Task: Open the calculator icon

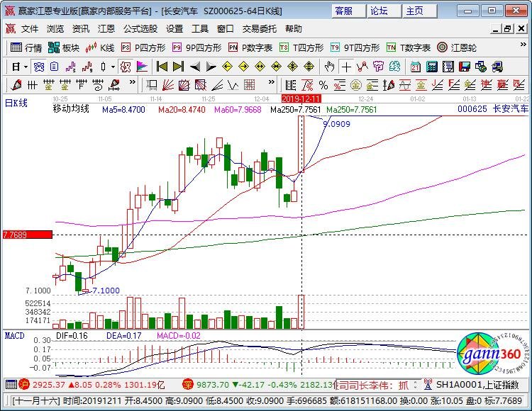Action: [431, 67]
